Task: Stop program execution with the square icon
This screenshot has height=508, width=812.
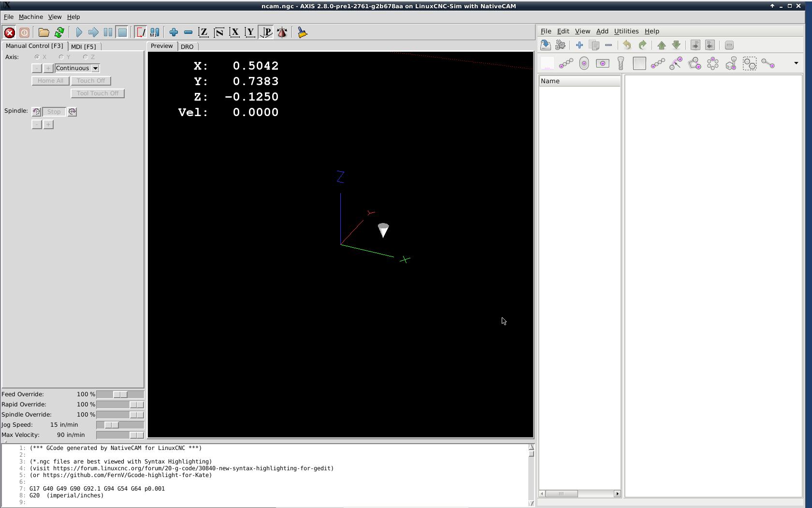Action: pyautogui.click(x=122, y=32)
